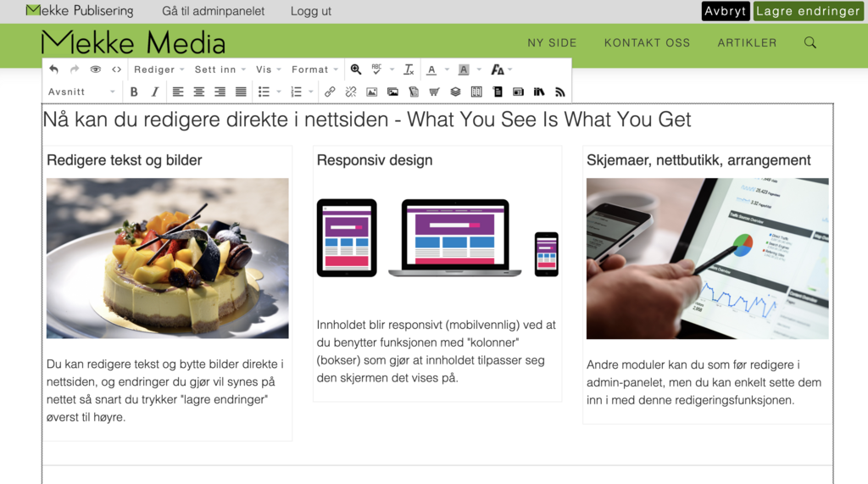Apply text color with the A icon
This screenshot has width=868, height=484.
[x=431, y=70]
